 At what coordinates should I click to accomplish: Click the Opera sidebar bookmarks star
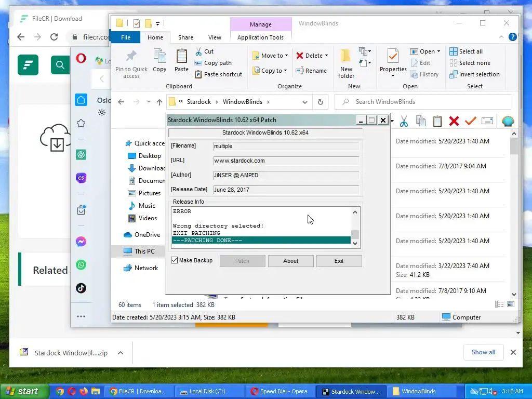(x=81, y=123)
